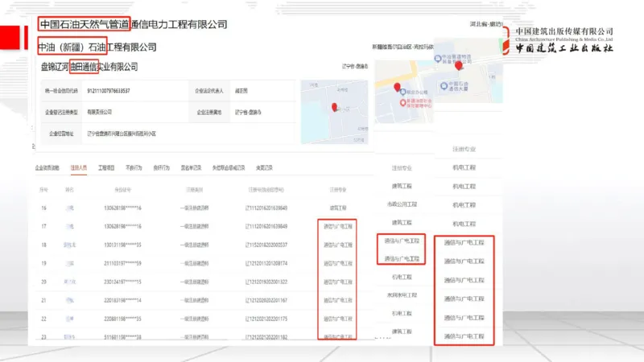The image size is (644, 362).
Task: Open the 不良行为 tab
Action: click(134, 168)
